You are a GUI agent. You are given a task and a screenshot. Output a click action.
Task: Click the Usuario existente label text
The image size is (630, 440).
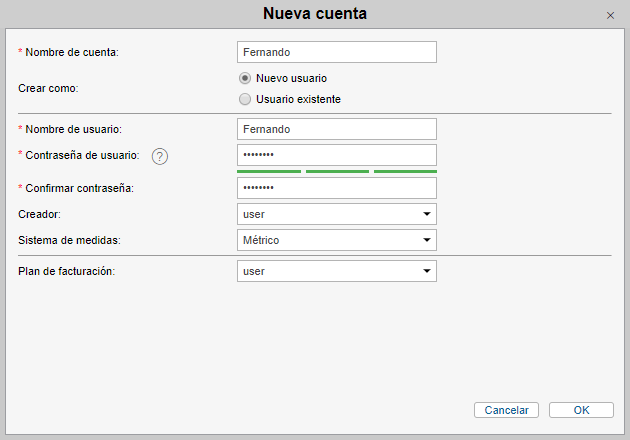click(x=298, y=99)
